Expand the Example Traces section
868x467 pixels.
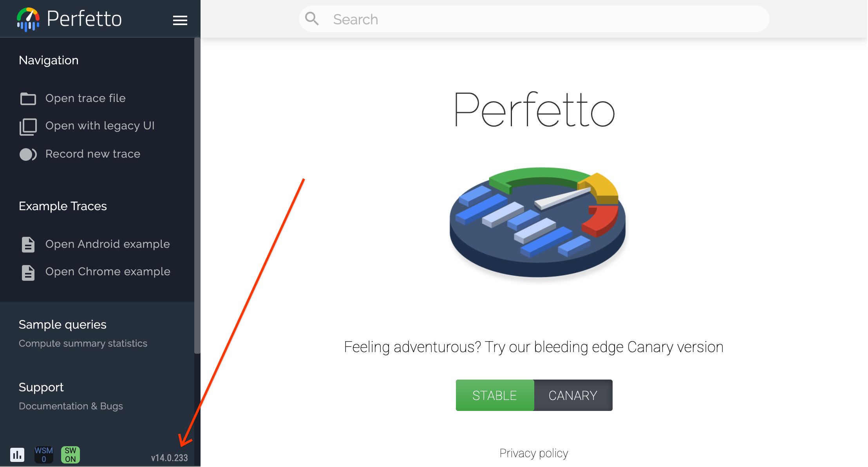tap(63, 206)
